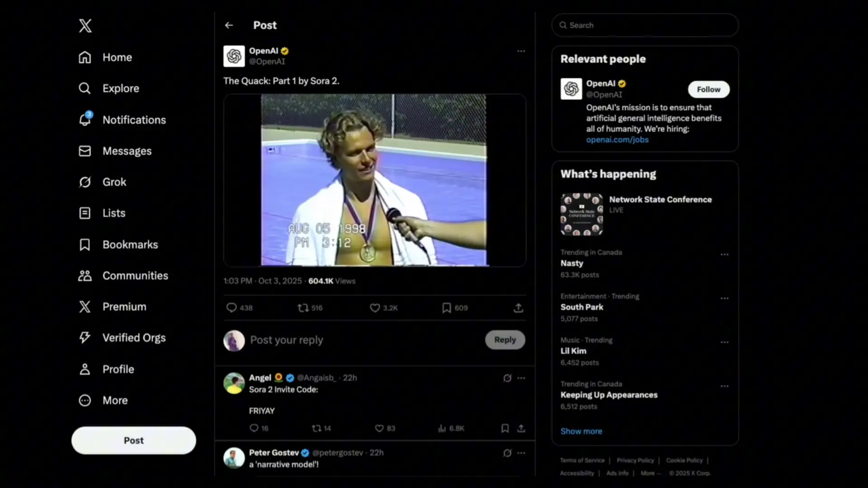Open the X logo home icon
The height and width of the screenshot is (488, 868).
85,25
